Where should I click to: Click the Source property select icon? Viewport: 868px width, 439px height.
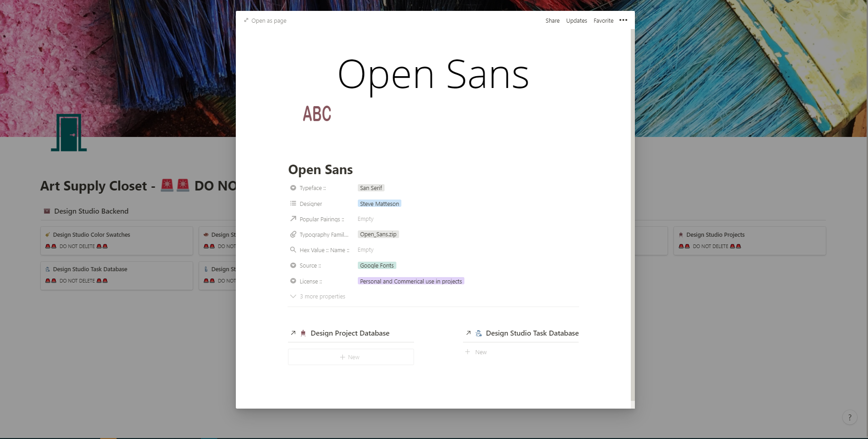pos(293,265)
